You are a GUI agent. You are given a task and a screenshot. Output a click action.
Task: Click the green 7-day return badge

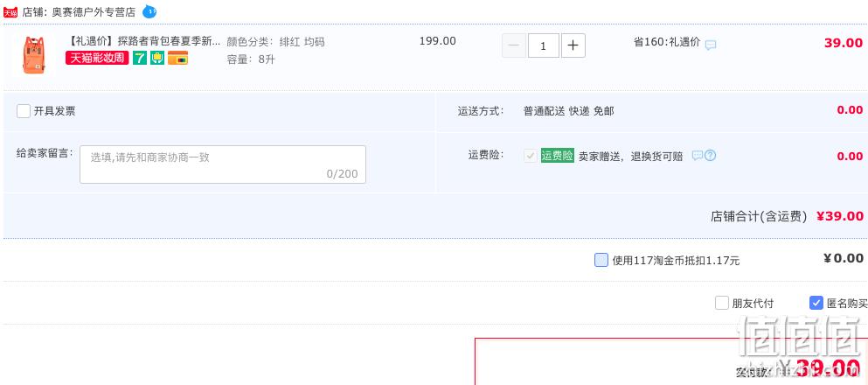[140, 58]
